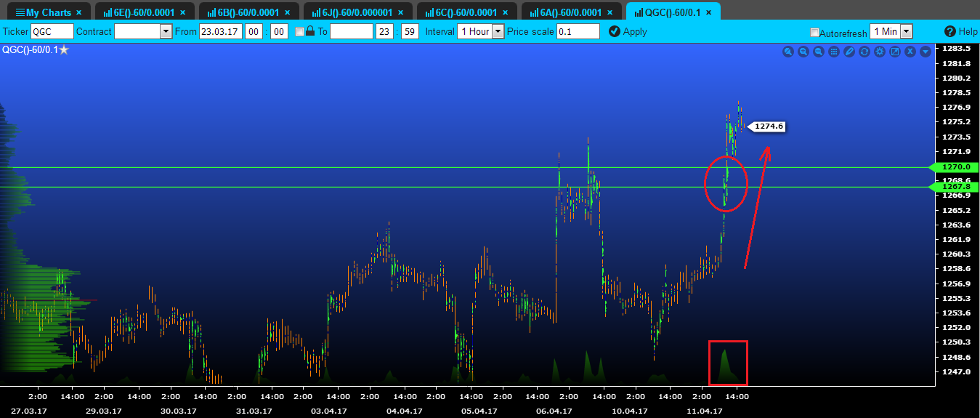980x418 pixels.
Task: Click the From minute field
Action: [x=279, y=31]
